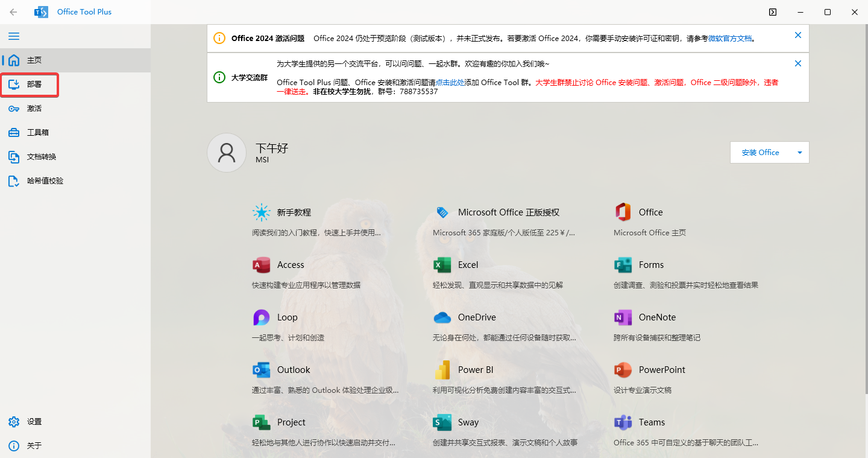Dismiss the Office 2024 activation notice
The width and height of the screenshot is (868, 458).
(797, 35)
